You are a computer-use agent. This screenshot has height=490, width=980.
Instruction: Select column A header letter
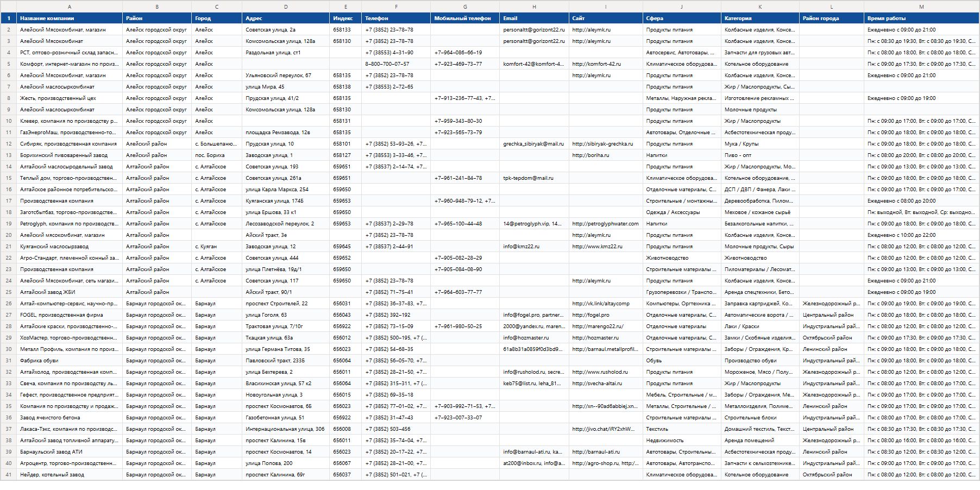click(70, 7)
